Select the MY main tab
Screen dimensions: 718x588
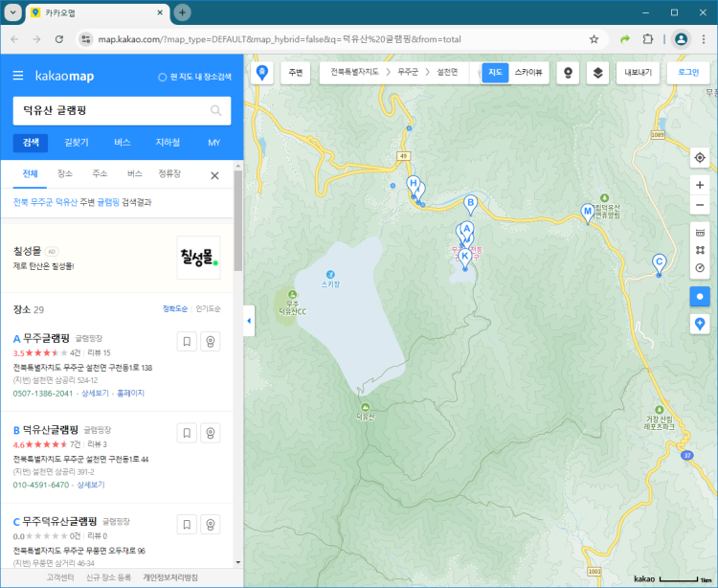click(213, 143)
